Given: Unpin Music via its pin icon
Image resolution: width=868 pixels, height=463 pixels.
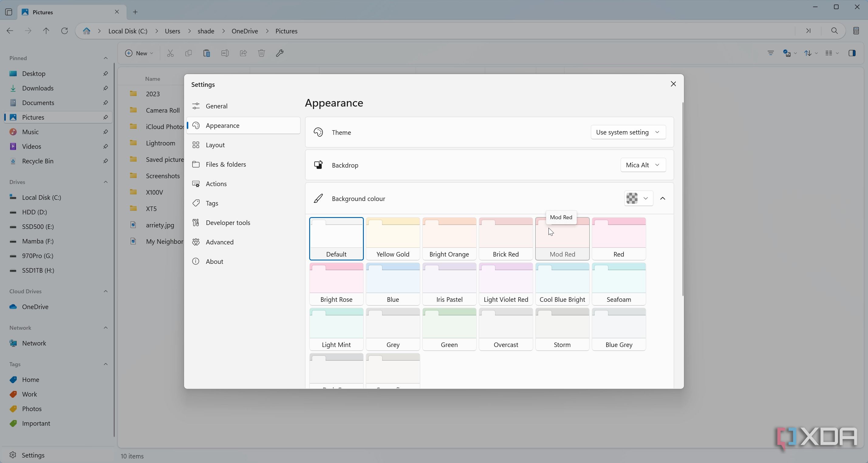Looking at the screenshot, I should tap(105, 132).
